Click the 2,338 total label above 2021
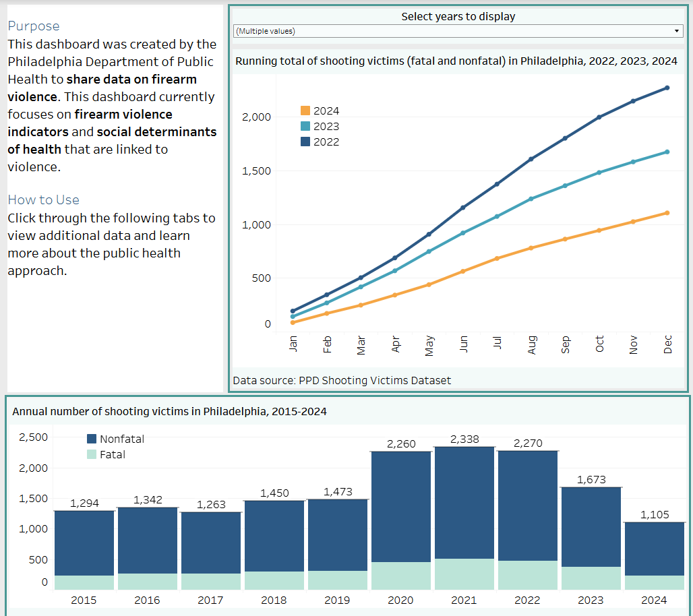The width and height of the screenshot is (693, 616). click(464, 439)
